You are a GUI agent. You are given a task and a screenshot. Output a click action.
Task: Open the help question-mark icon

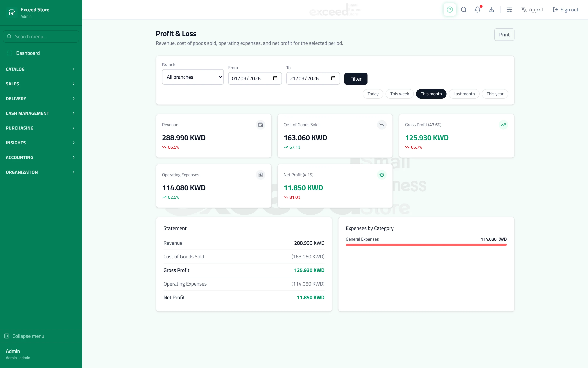pyautogui.click(x=449, y=10)
